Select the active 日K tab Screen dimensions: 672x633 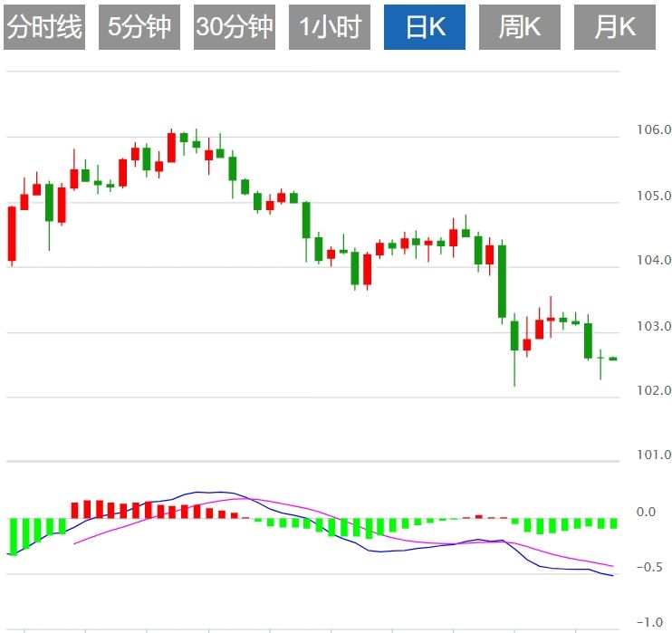[x=425, y=27]
